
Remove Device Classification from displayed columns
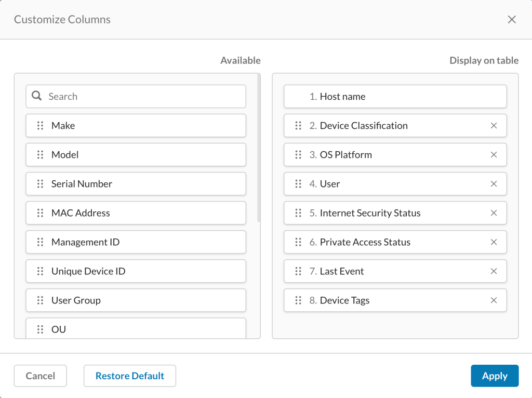(x=494, y=126)
